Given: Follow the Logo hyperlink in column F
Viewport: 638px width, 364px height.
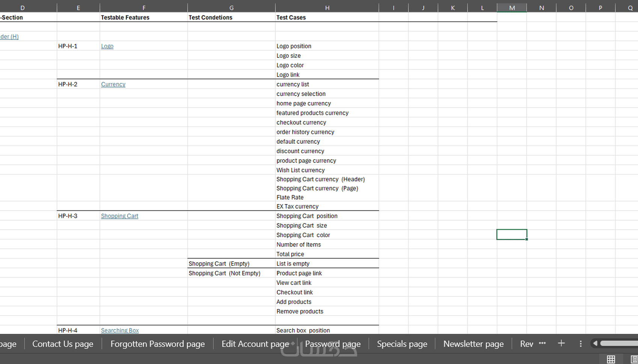Looking at the screenshot, I should (107, 46).
